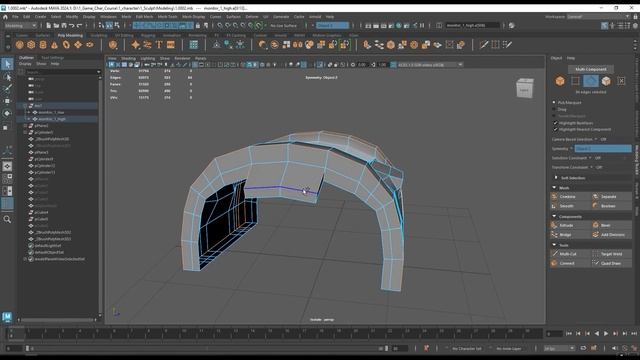Click the Redo arrow icon
The height and width of the screenshot is (360, 640).
point(80,26)
